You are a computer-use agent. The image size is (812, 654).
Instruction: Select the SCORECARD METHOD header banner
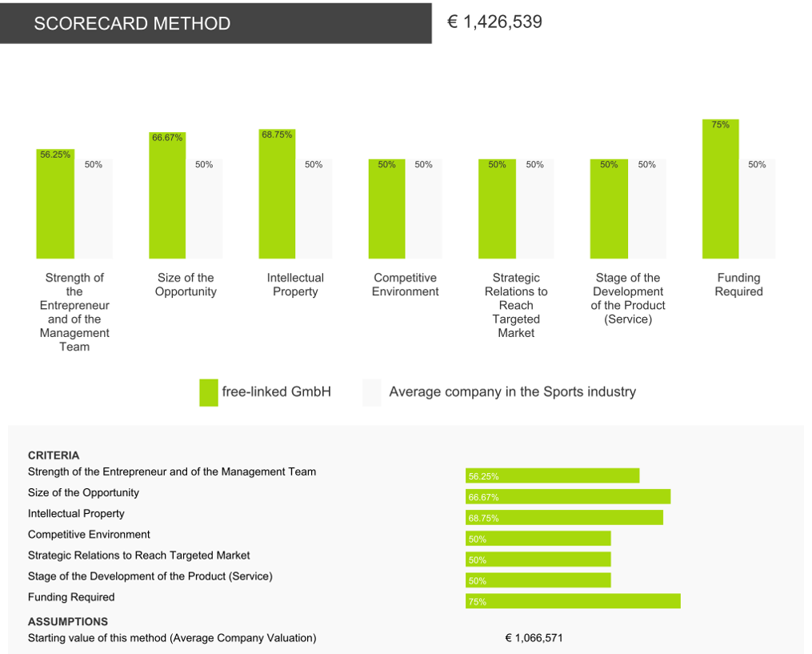215,23
